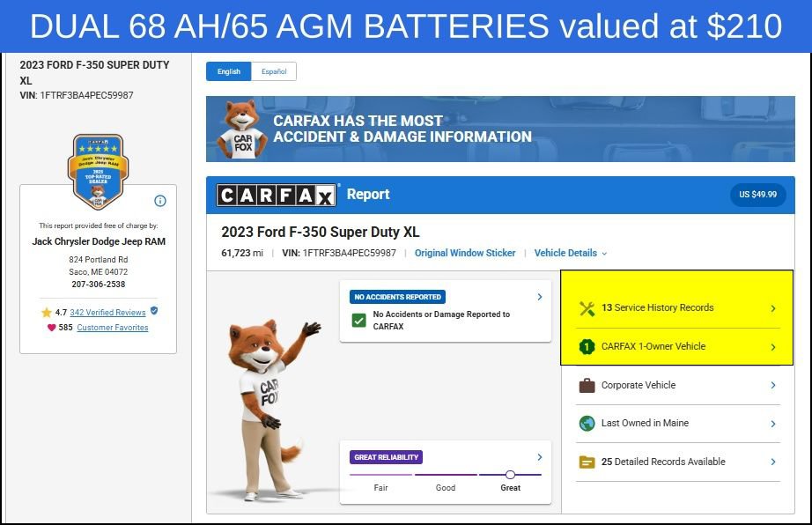The height and width of the screenshot is (525, 812).
Task: Open the Last Owned in Maine chevron
Action: click(772, 424)
